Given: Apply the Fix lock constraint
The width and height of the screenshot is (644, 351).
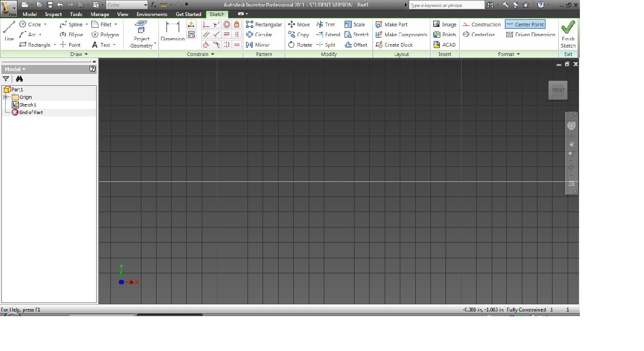Looking at the screenshot, I should (237, 24).
